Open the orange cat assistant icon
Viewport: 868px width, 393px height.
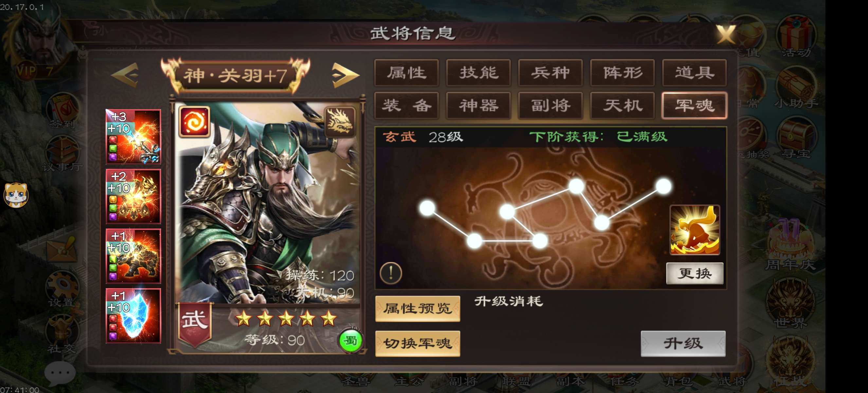point(15,195)
